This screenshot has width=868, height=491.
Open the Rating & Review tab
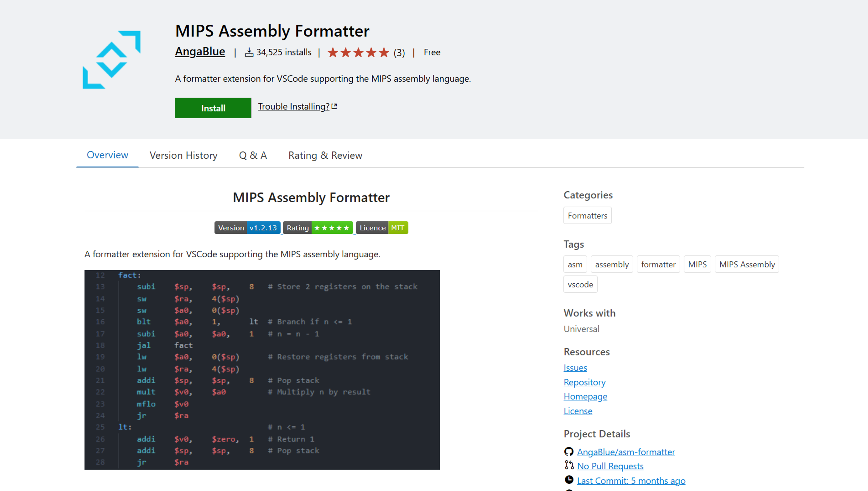click(x=325, y=155)
